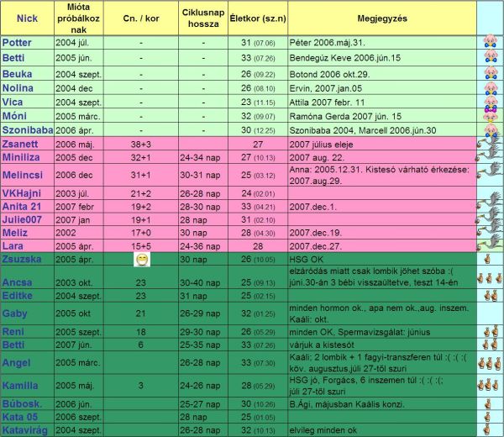Click the crossed-fingers icons in Kamilla's row
Screen dimensions: 504x437
[489, 386]
